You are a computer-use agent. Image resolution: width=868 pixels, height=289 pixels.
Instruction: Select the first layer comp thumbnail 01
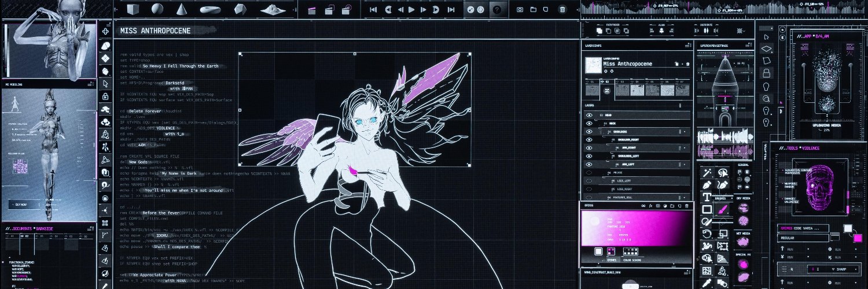[591, 91]
